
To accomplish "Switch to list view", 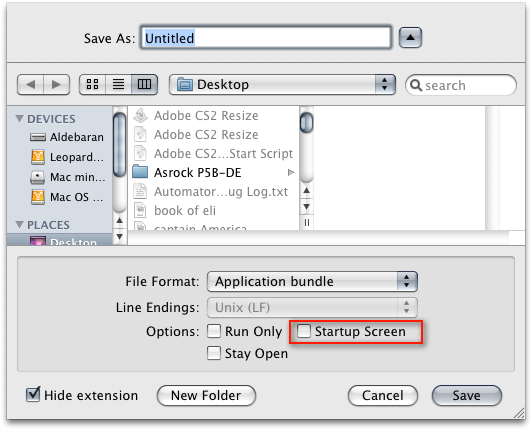I will click(x=118, y=84).
